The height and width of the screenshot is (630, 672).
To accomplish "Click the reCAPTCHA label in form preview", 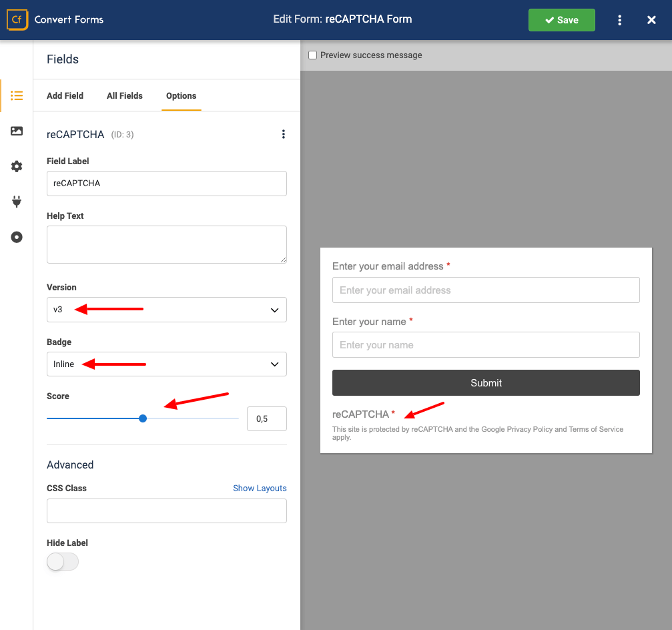I will [x=360, y=414].
